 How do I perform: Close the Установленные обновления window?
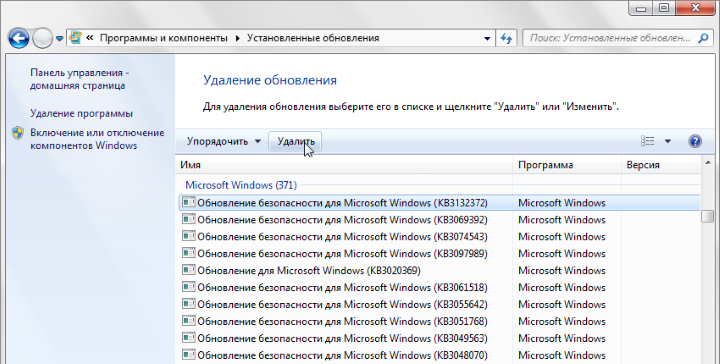click(x=696, y=8)
